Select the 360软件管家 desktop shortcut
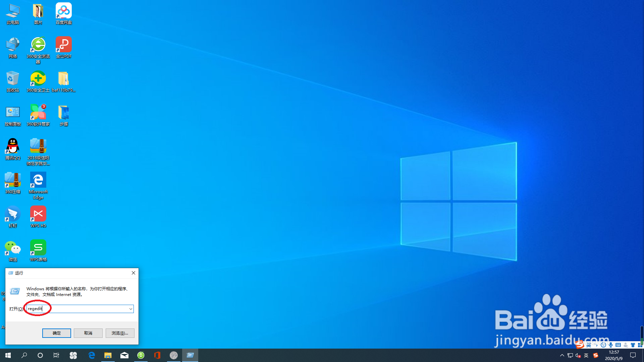Image resolution: width=644 pixels, height=362 pixels. tap(38, 116)
